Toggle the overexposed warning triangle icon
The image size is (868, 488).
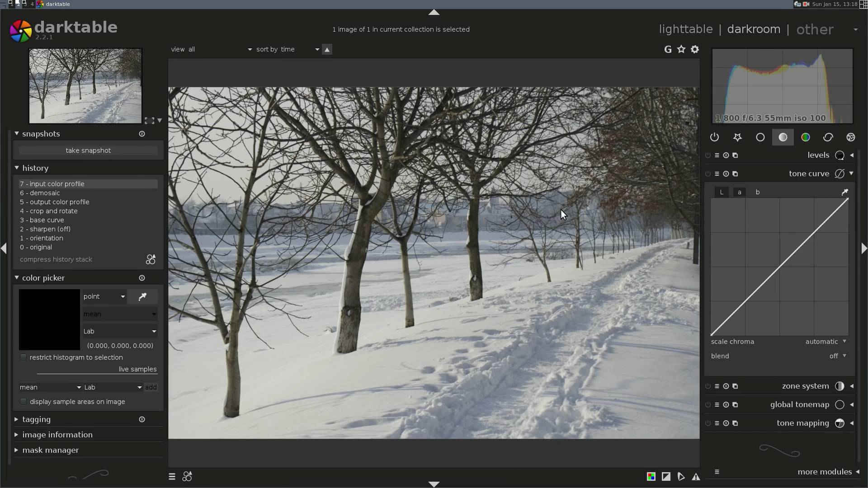click(x=696, y=477)
